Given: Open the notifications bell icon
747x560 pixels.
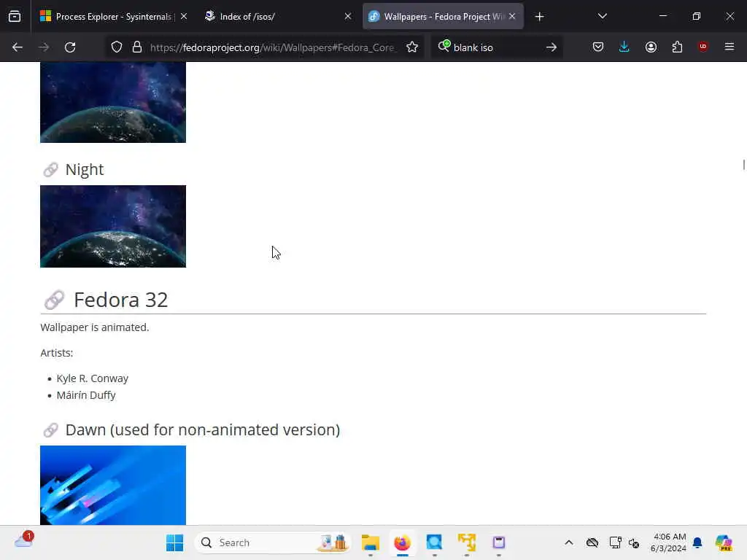Looking at the screenshot, I should coord(697,542).
